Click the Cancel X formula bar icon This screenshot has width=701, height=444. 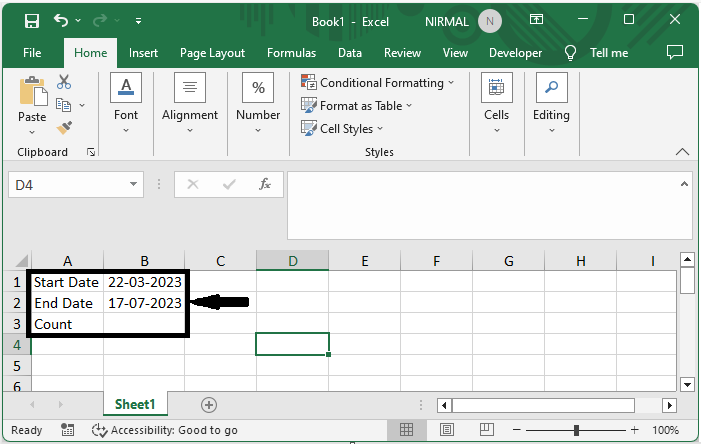click(x=193, y=184)
